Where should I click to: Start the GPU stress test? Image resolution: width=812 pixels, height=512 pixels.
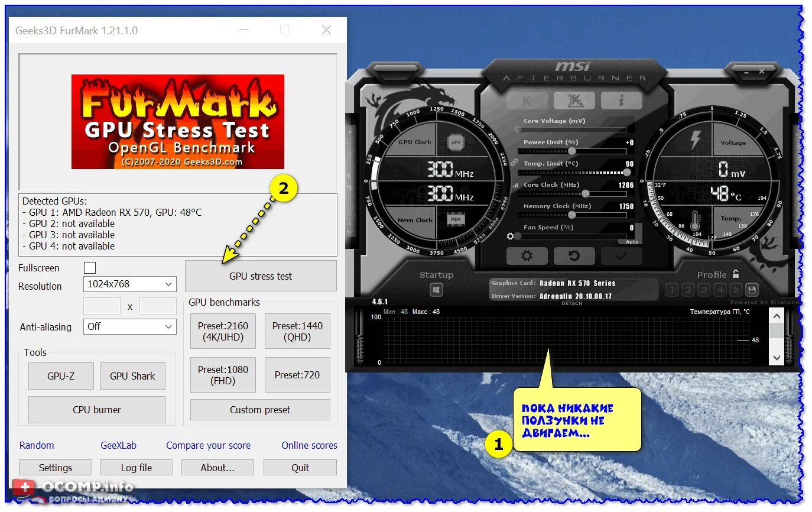coord(261,276)
